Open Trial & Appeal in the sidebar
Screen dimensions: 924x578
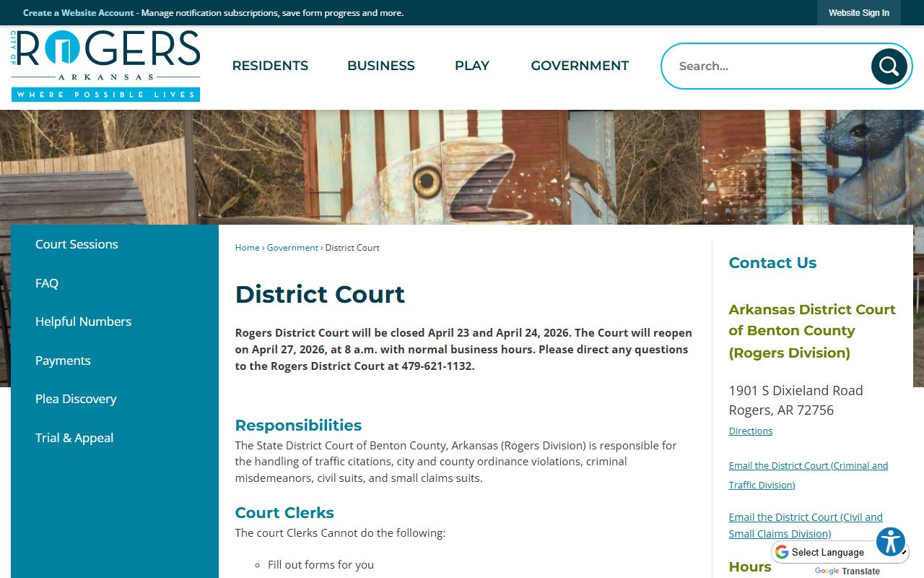coord(74,438)
